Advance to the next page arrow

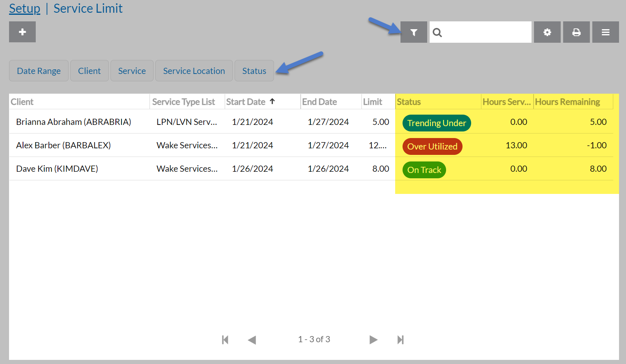tap(373, 340)
